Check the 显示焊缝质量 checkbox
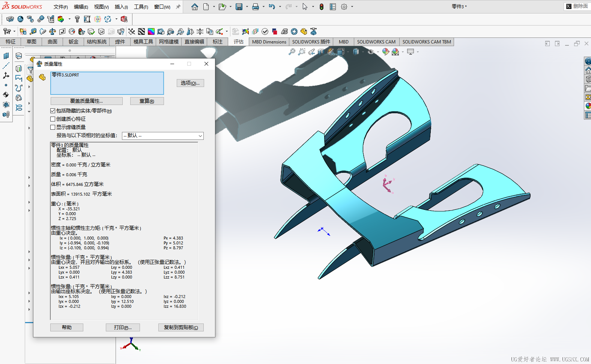This screenshot has width=591, height=364. tap(53, 127)
